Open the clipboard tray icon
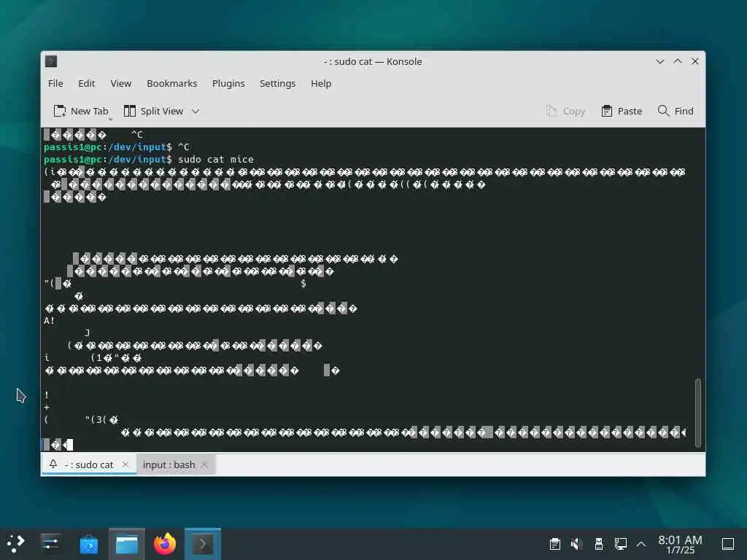 (x=555, y=544)
